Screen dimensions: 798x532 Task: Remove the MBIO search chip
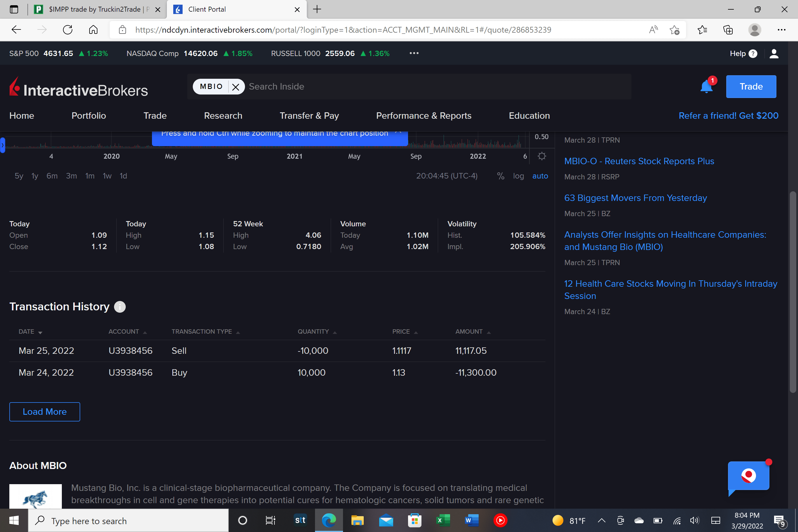click(x=236, y=87)
